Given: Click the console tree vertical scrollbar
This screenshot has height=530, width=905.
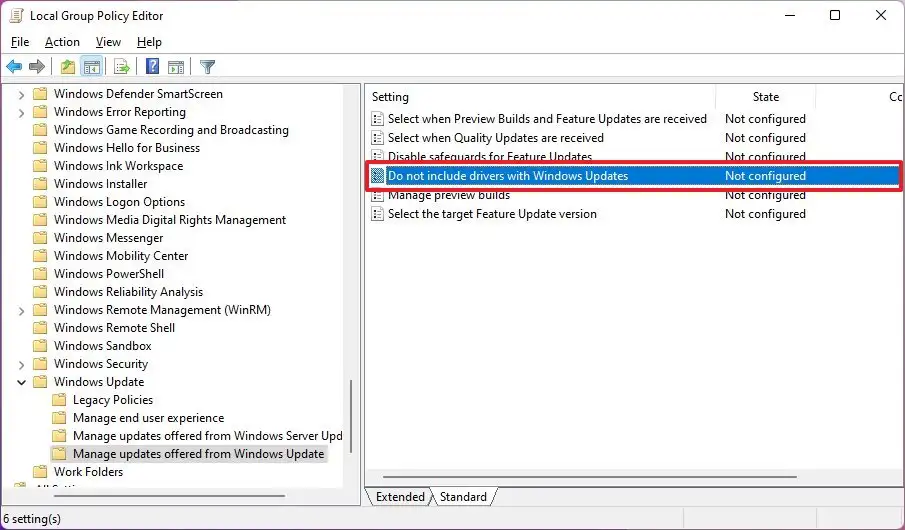Looking at the screenshot, I should 350,416.
